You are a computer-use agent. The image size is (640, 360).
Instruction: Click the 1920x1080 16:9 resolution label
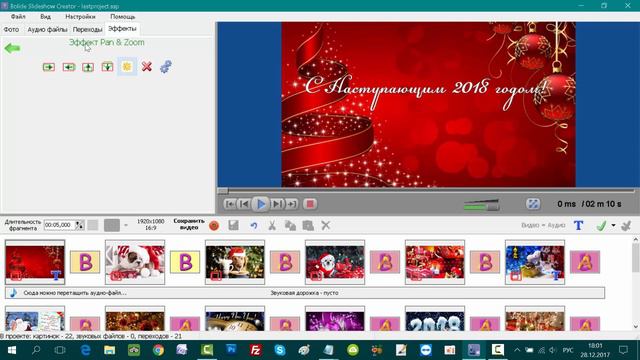(150, 224)
